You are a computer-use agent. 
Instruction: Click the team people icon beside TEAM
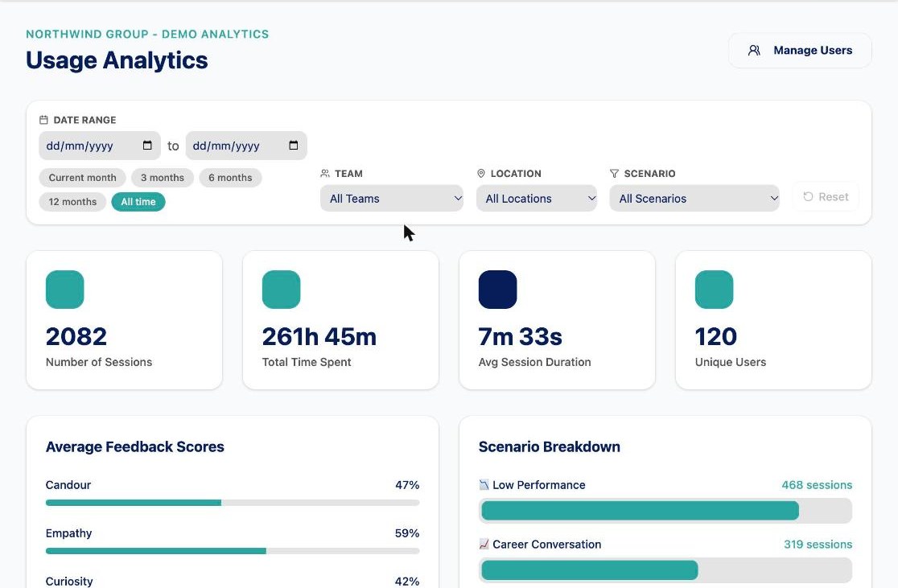point(325,174)
